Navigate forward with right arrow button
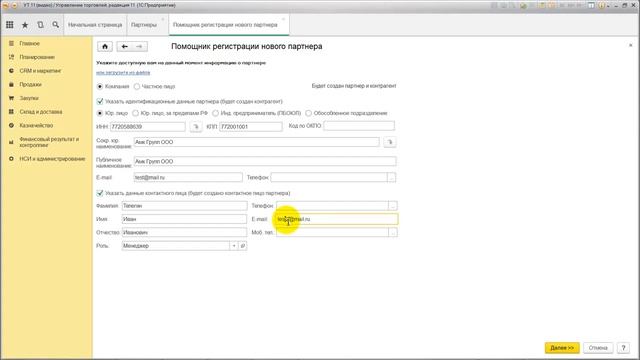 pos(139,47)
